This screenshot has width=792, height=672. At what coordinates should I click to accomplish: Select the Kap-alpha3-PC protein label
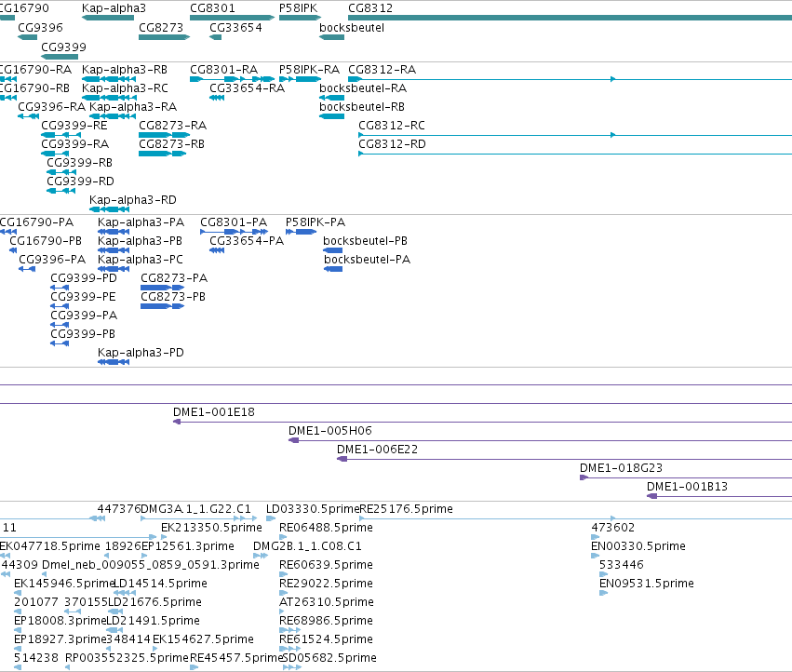(140, 260)
